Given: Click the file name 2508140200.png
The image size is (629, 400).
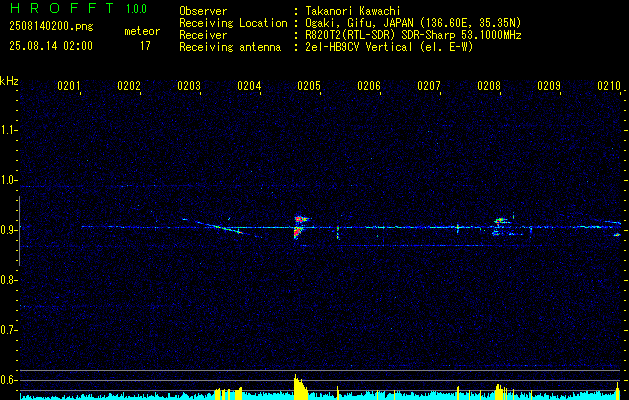Looking at the screenshot, I should click(x=51, y=26).
